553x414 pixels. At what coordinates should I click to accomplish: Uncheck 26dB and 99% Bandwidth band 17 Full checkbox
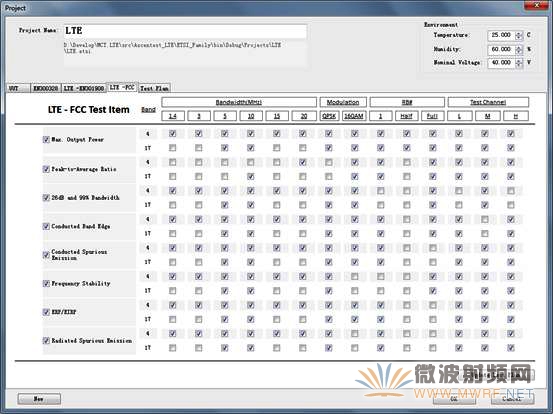[433, 205]
